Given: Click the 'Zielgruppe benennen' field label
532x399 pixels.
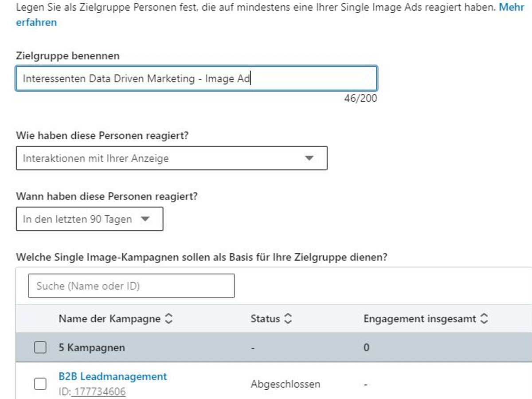Looking at the screenshot, I should coord(67,56).
